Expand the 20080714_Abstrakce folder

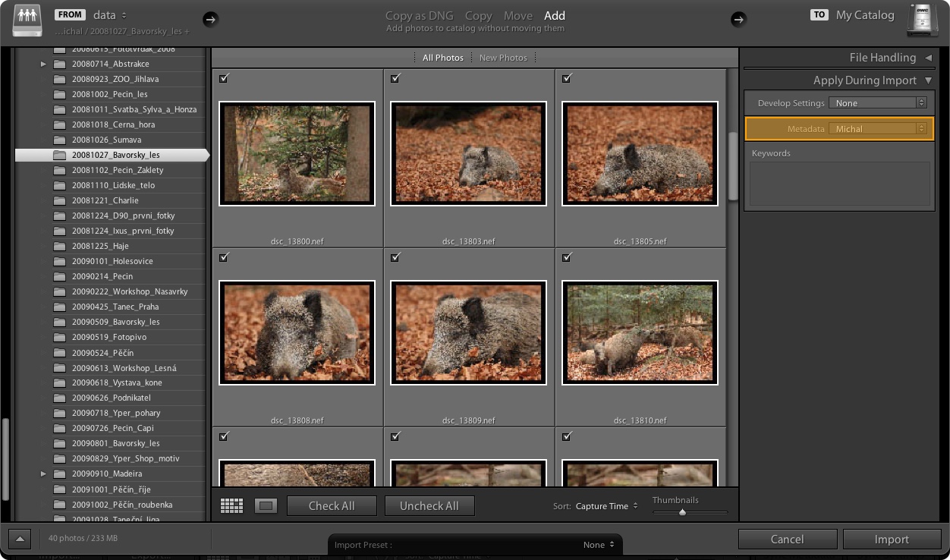coord(44,64)
